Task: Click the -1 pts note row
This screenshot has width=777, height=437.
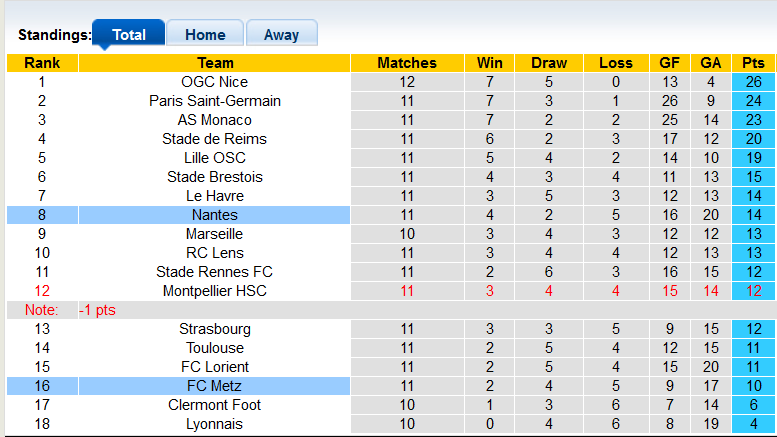Action: coord(98,310)
